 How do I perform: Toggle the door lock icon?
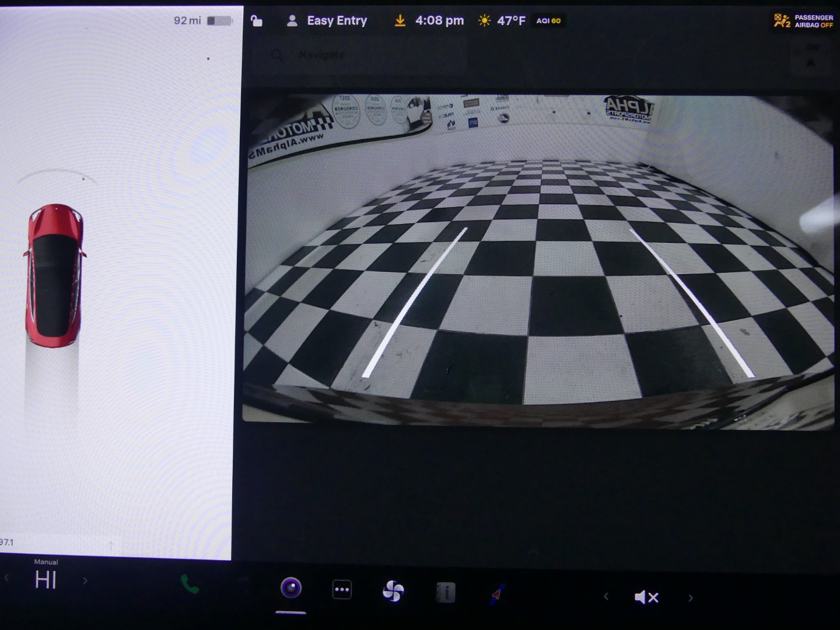coord(257,22)
